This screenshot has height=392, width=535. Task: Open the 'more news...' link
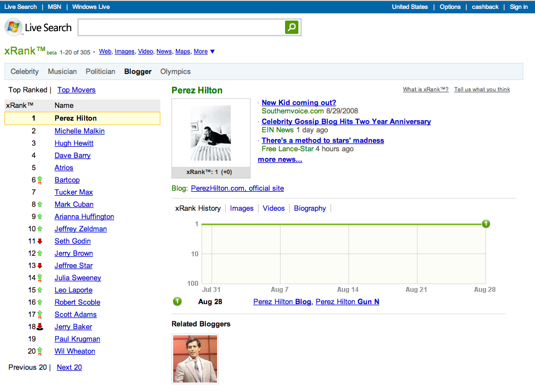(x=279, y=160)
